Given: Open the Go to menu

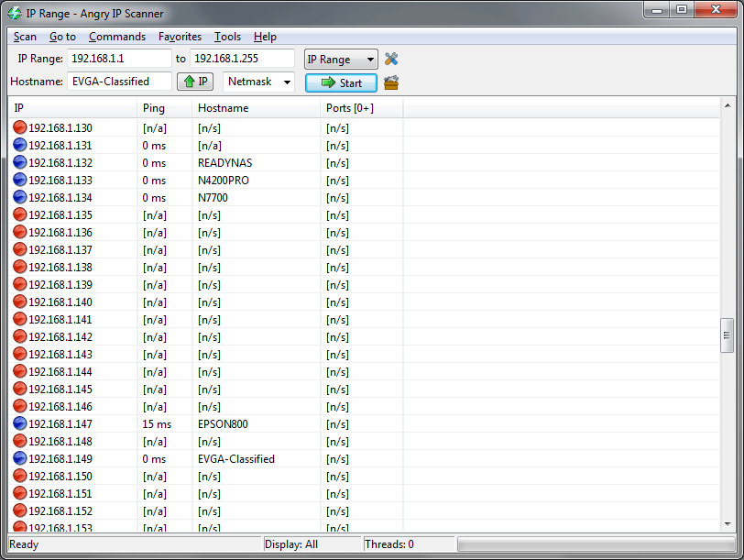Looking at the screenshot, I should coord(62,37).
